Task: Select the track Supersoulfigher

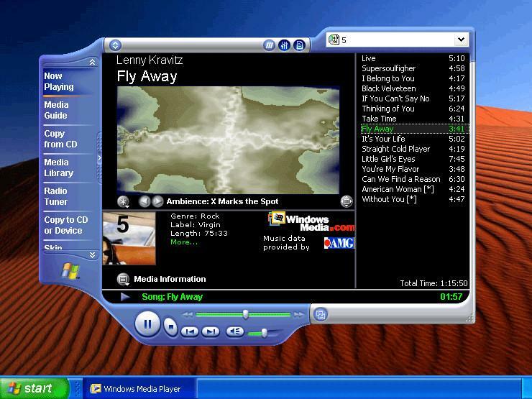Action: click(413, 68)
